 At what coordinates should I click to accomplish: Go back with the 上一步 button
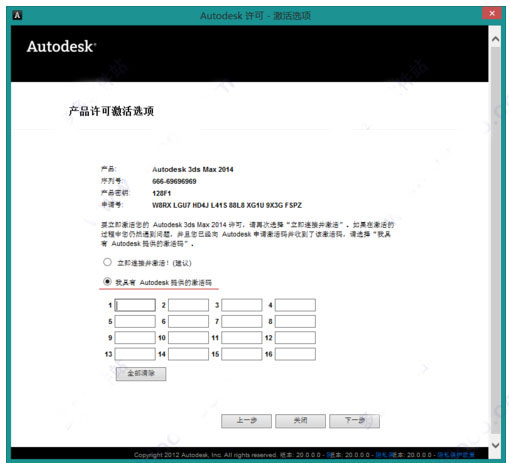coord(246,421)
